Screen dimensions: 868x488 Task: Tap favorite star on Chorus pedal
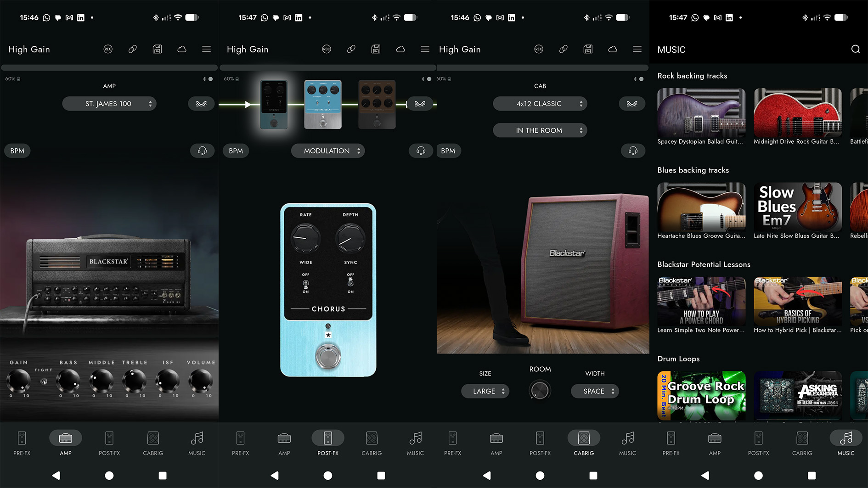[328, 335]
